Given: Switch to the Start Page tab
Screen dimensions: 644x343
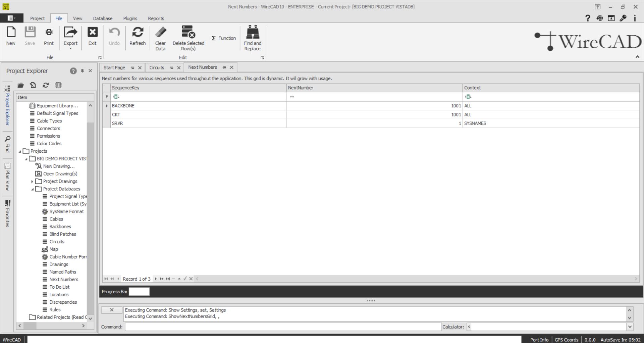Looking at the screenshot, I should click(114, 67).
